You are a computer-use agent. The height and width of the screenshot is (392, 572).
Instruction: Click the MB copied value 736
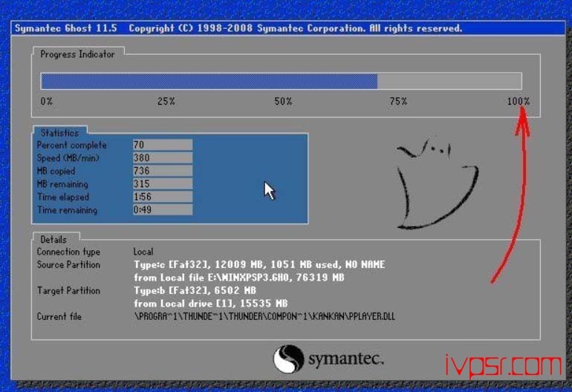pos(163,171)
